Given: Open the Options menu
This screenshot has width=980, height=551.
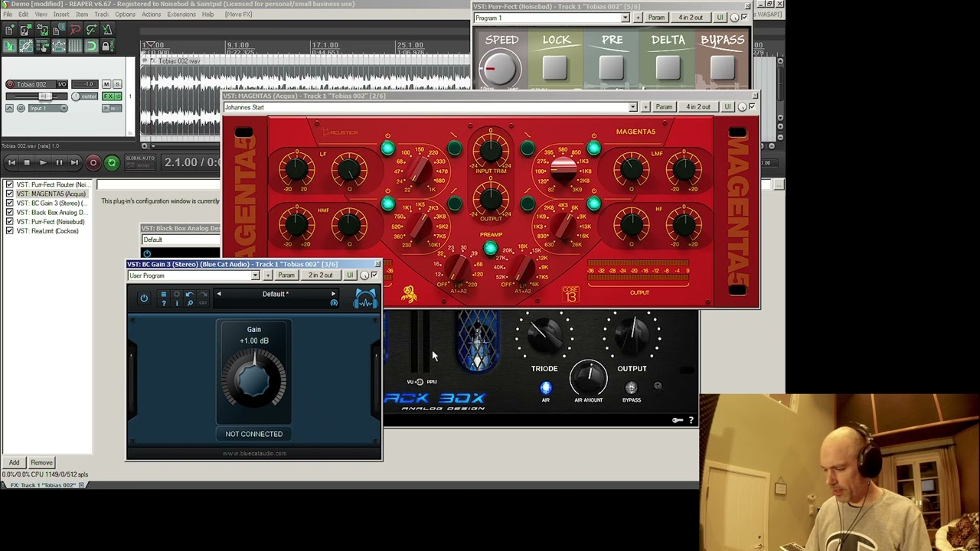Looking at the screenshot, I should pos(125,15).
